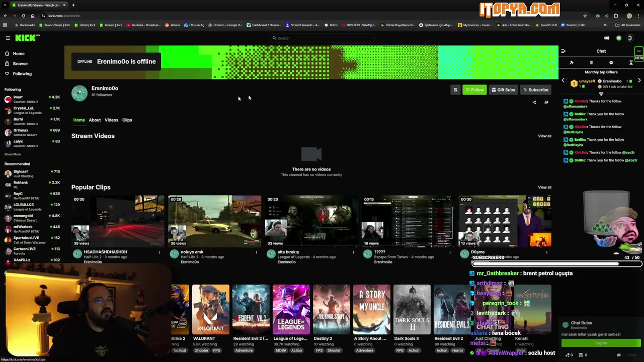Click the green I agree button in Chat Rules
The width and height of the screenshot is (644, 362).
click(x=601, y=343)
